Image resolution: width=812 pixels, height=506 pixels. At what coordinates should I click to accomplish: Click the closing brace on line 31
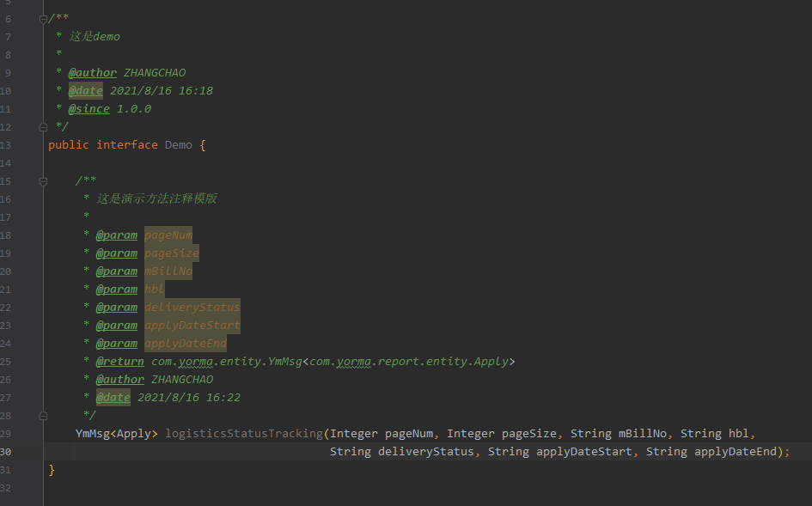[52, 470]
